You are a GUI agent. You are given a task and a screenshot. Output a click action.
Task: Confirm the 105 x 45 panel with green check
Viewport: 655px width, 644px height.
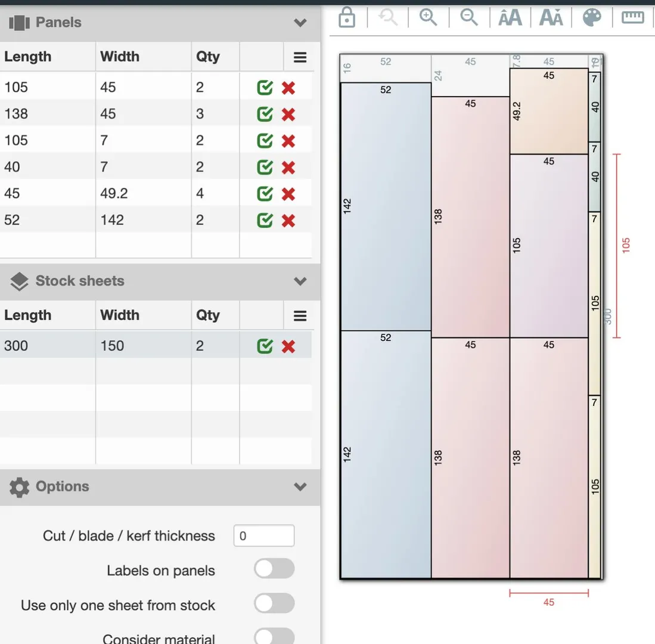coord(263,88)
